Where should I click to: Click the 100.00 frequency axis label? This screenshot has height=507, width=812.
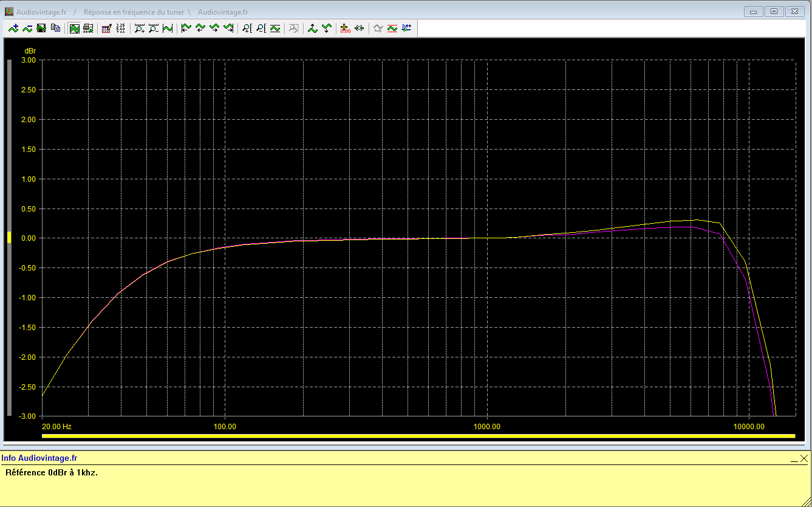[225, 427]
